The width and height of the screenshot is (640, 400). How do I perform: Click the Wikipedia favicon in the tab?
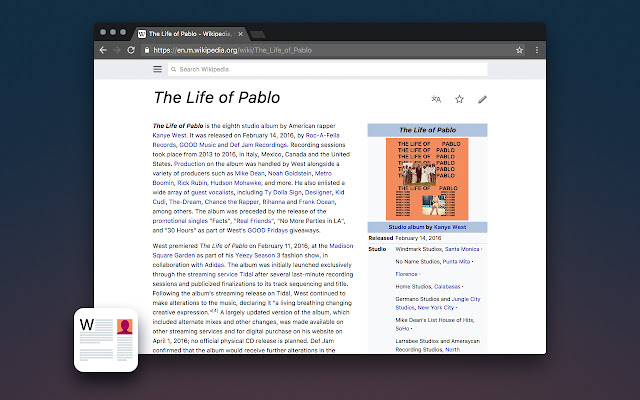[142, 34]
